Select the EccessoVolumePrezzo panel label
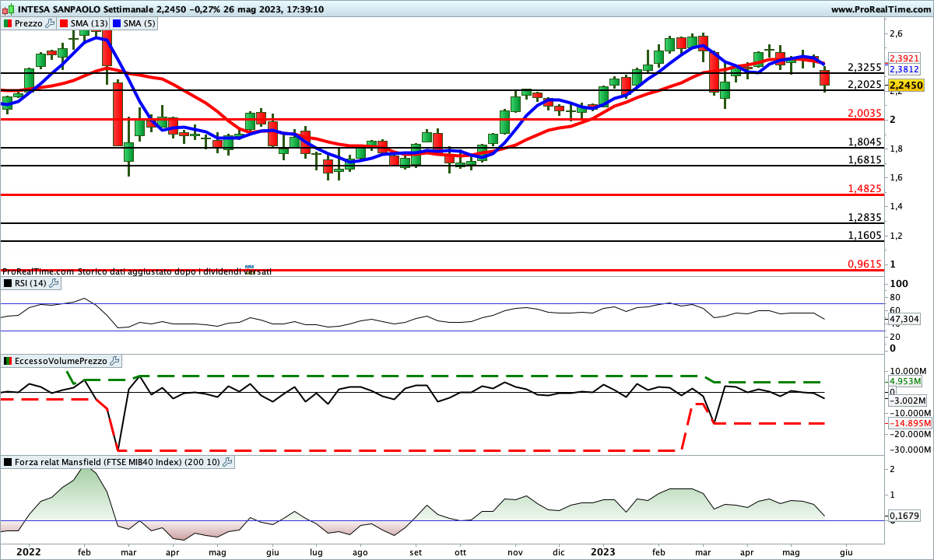This screenshot has width=934, height=560. click(61, 361)
